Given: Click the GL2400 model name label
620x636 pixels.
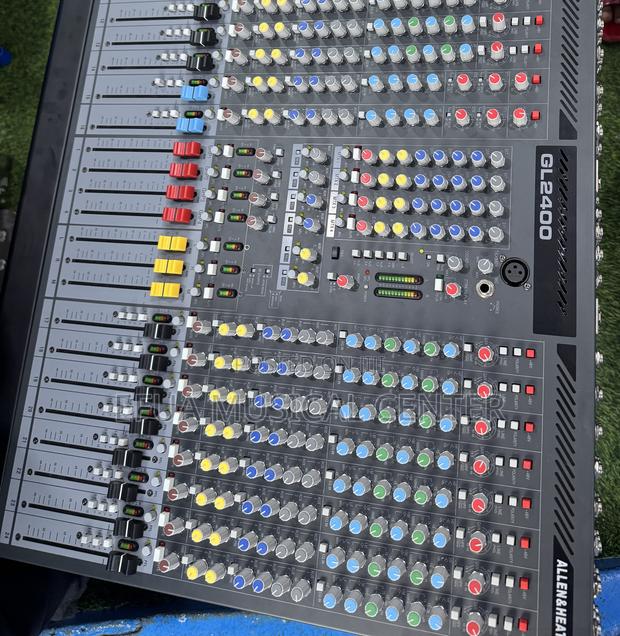Looking at the screenshot, I should 546,196.
